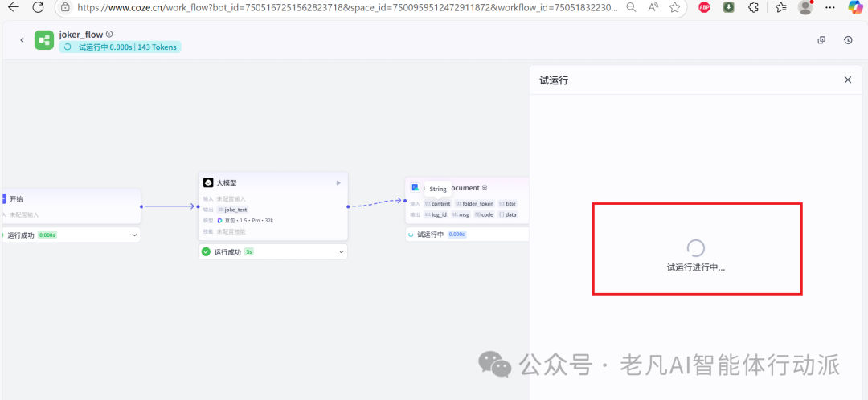The width and height of the screenshot is (868, 400).
Task: View site info via the lock icon
Action: pos(65,7)
